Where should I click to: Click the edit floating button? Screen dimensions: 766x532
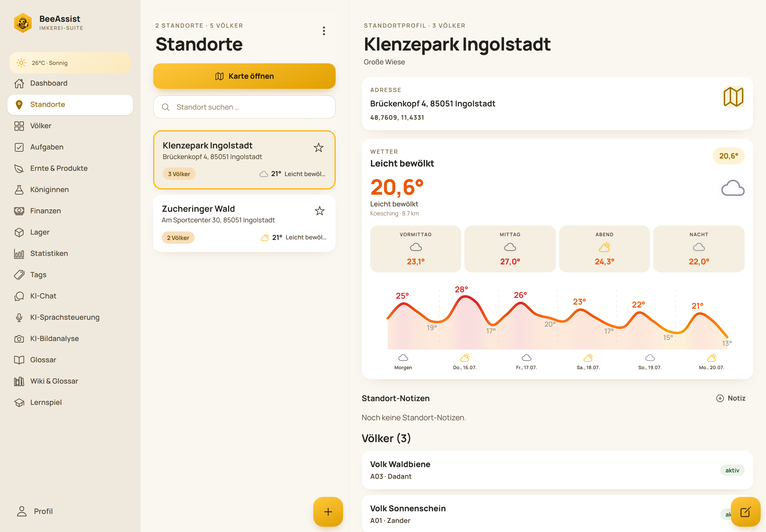coord(746,512)
